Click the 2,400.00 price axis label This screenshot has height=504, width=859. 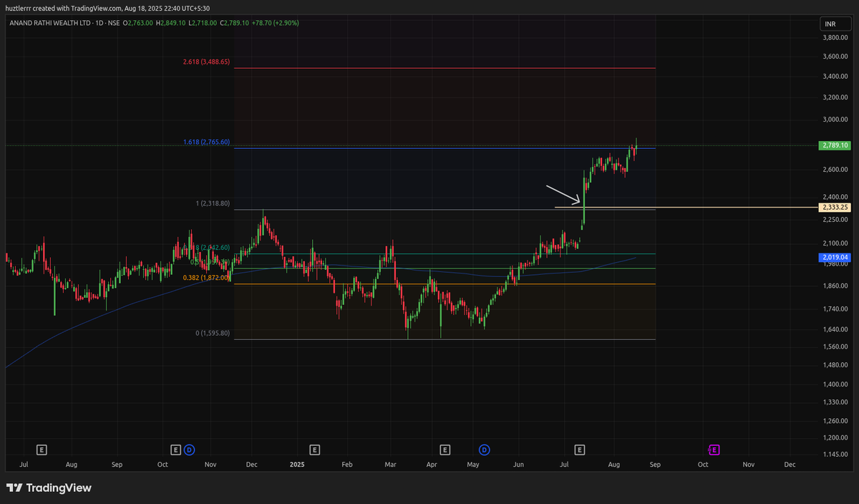click(835, 197)
